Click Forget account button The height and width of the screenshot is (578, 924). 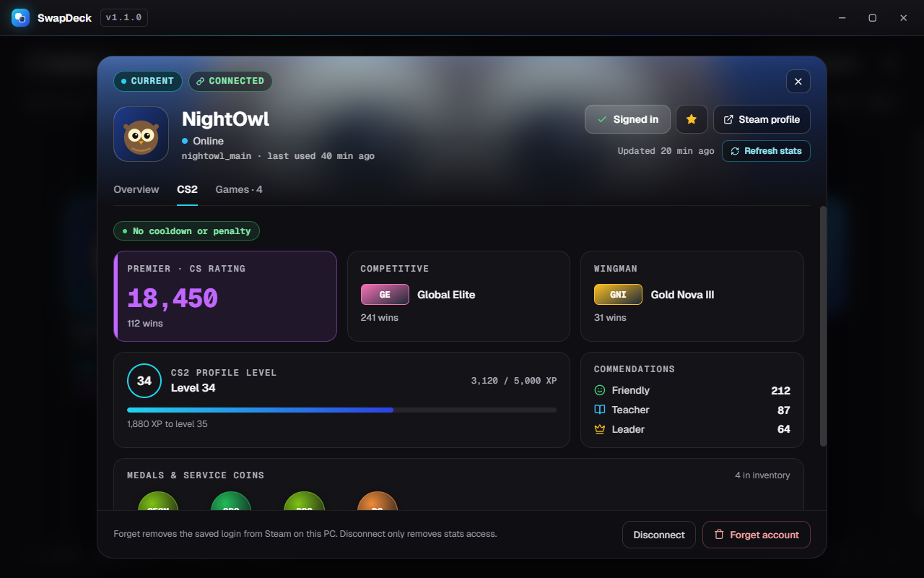click(757, 535)
